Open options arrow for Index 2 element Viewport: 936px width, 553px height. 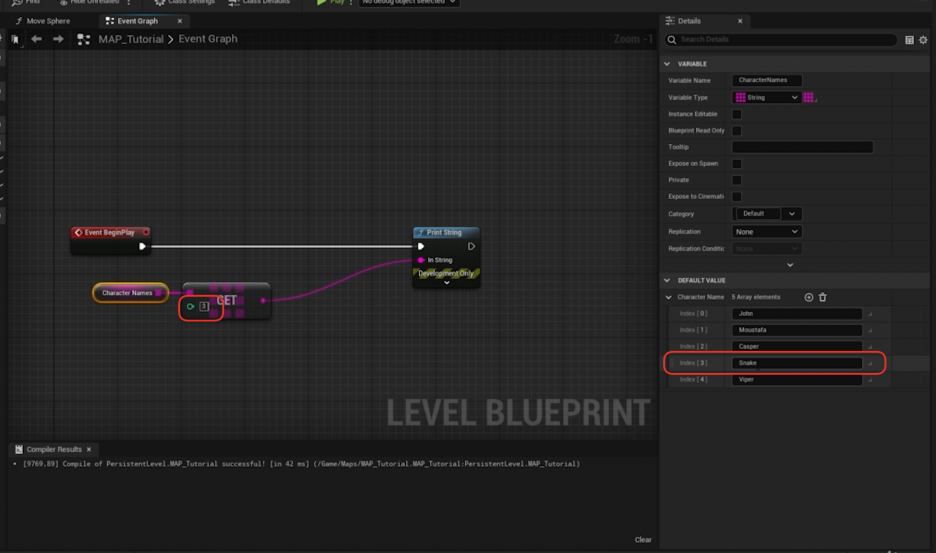click(870, 347)
